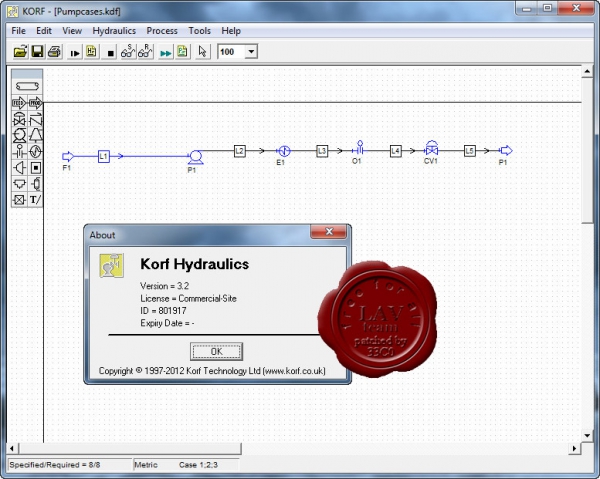Maximize the KORF main window
Viewport: 600px width, 479px height.
coord(547,8)
